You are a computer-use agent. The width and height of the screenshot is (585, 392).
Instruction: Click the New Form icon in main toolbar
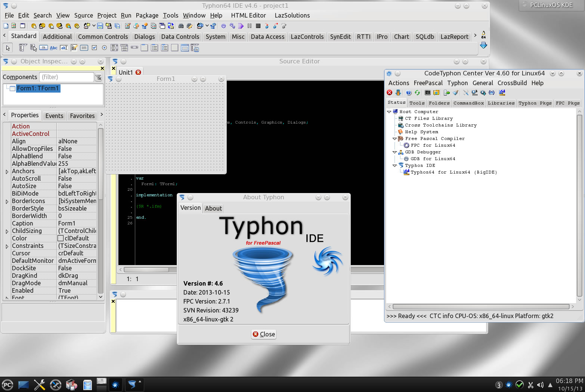coord(22,26)
